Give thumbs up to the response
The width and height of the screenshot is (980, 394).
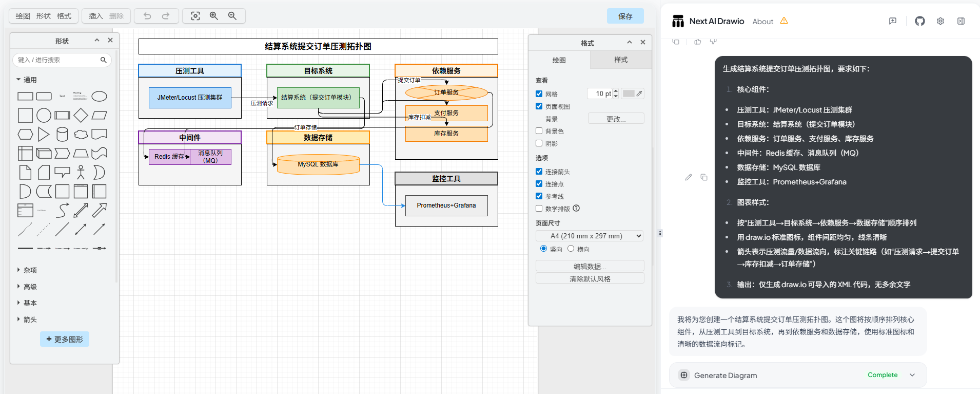pyautogui.click(x=698, y=41)
